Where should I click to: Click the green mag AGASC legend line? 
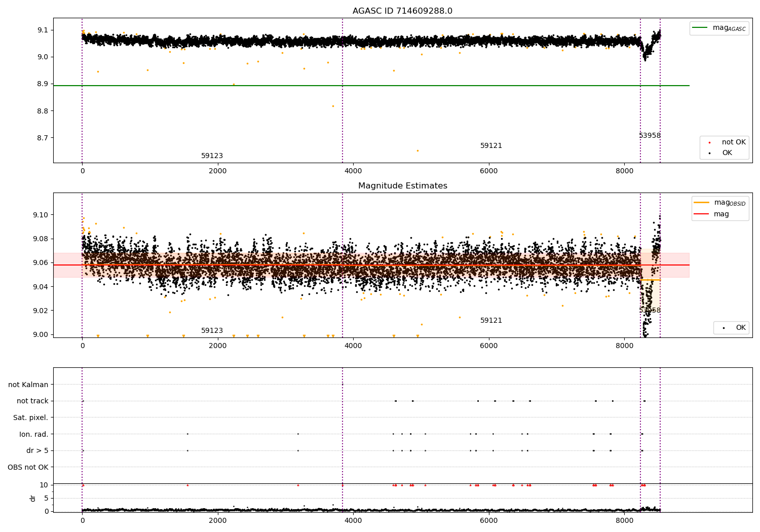pyautogui.click(x=700, y=28)
